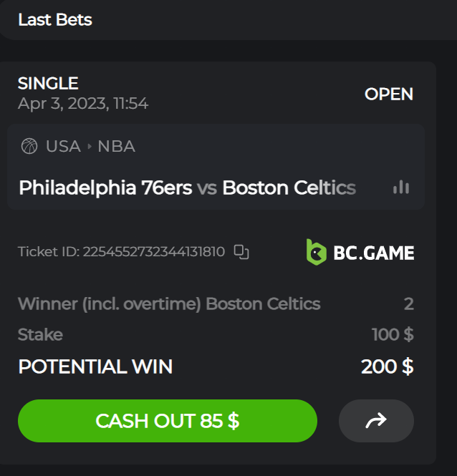Click the 200 $ potential win amount

click(x=387, y=366)
